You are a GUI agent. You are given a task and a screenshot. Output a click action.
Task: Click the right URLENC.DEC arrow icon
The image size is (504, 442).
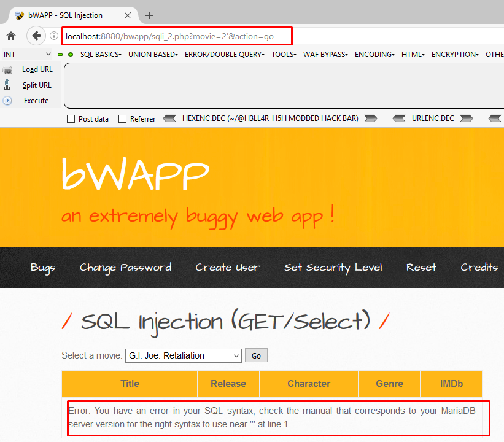tap(467, 118)
